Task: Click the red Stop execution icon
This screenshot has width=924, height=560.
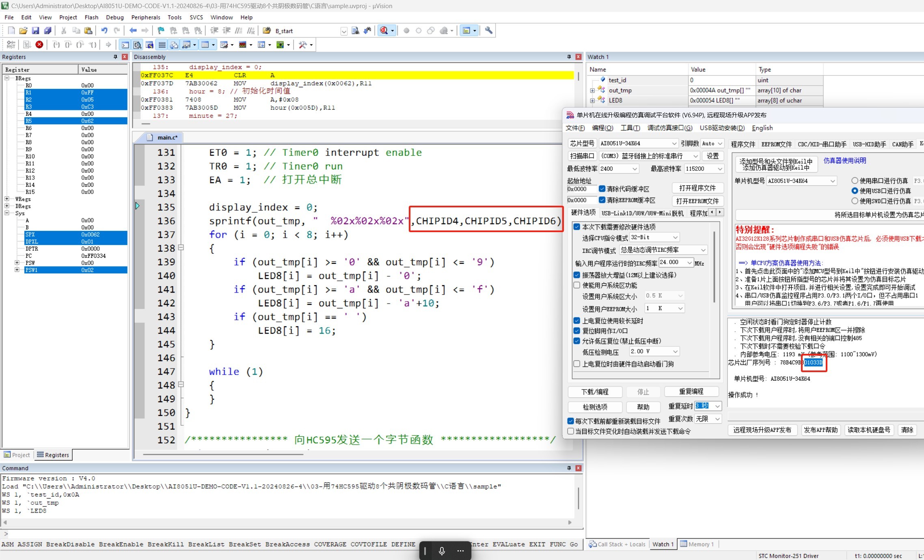Action: (39, 45)
